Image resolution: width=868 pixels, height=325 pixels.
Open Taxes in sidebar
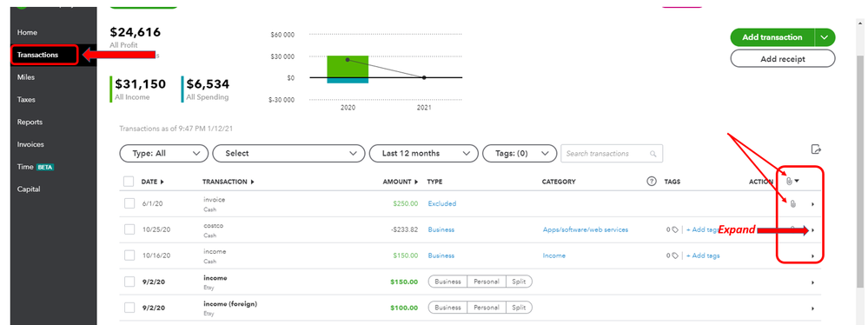tap(26, 100)
